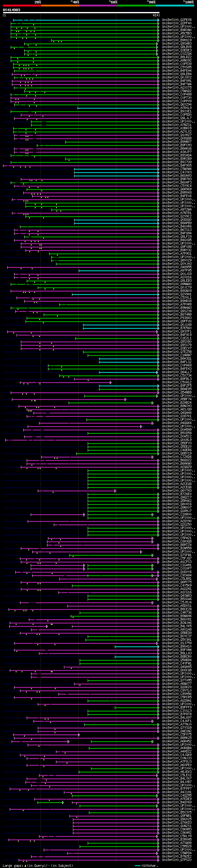Select hit label UniRef100_Q93YF1

click(176, 331)
